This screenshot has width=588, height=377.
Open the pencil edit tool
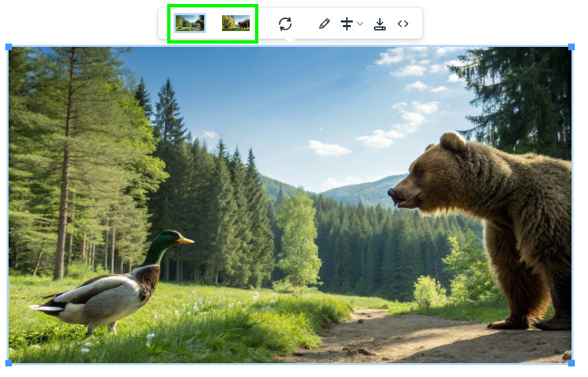click(324, 24)
